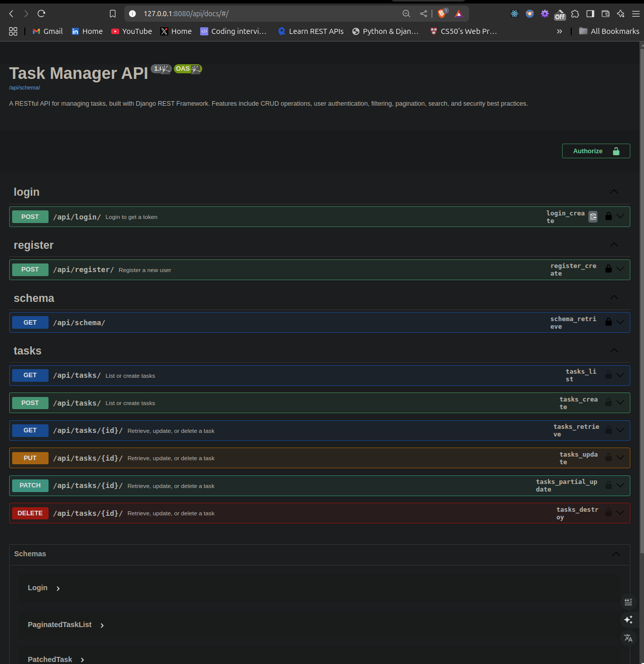Open the Coding interview bookmark
Viewport: 644px width, 664px height.
[234, 31]
